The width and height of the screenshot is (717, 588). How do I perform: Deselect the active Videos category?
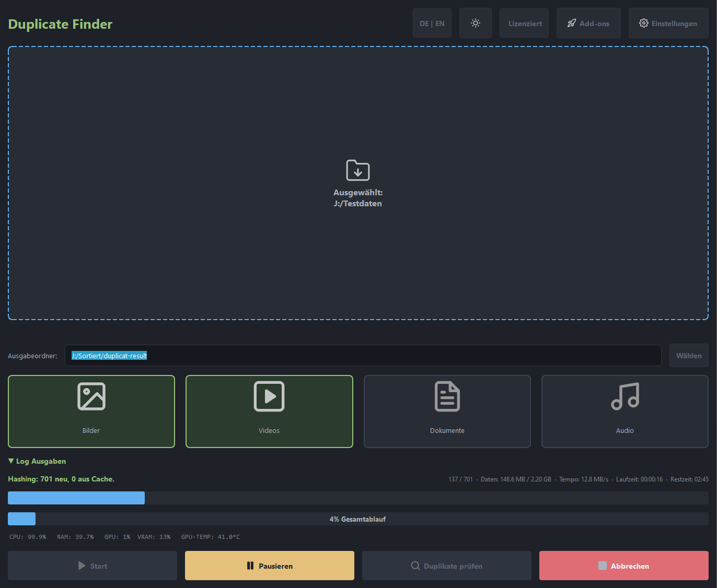269,411
